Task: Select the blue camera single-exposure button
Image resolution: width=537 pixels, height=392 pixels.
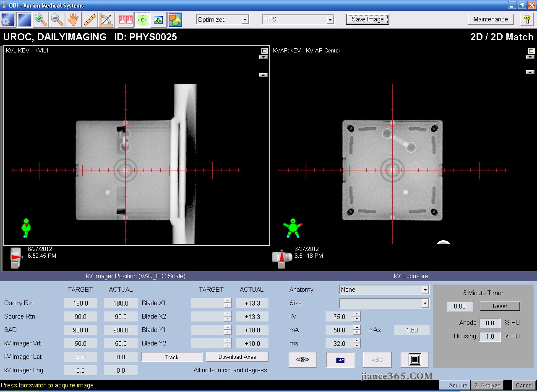Action: pyautogui.click(x=340, y=360)
